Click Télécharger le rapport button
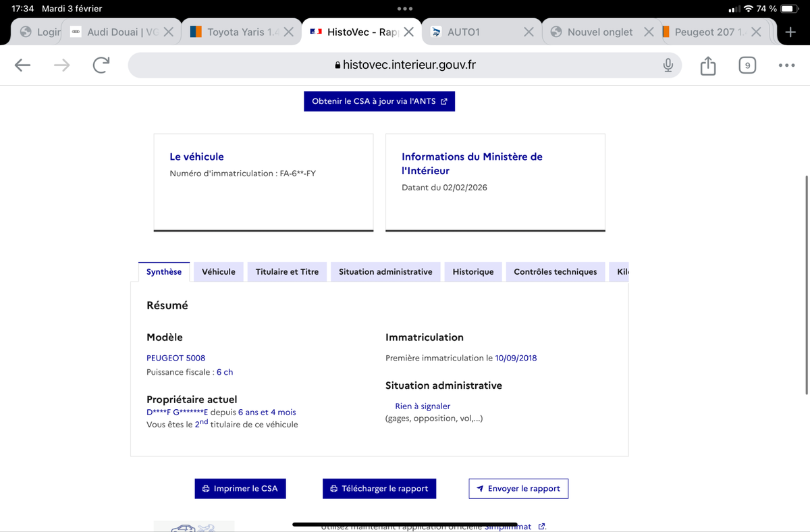Viewport: 810px width, 532px height. click(x=379, y=488)
